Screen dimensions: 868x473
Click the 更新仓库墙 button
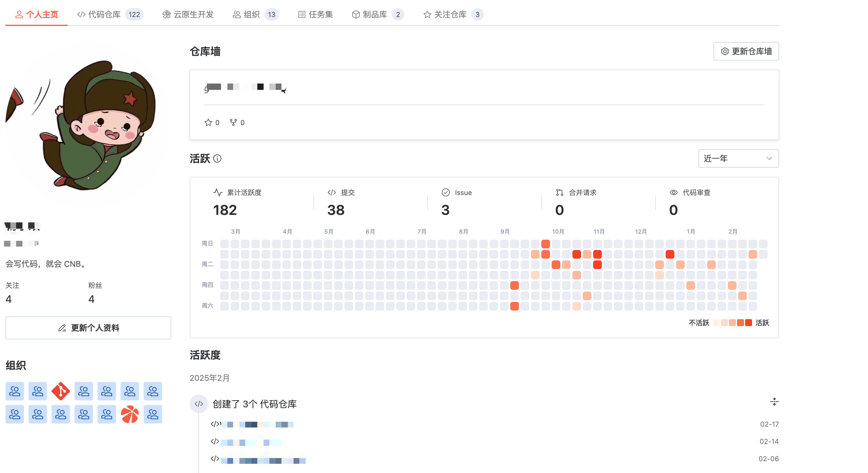pos(746,51)
